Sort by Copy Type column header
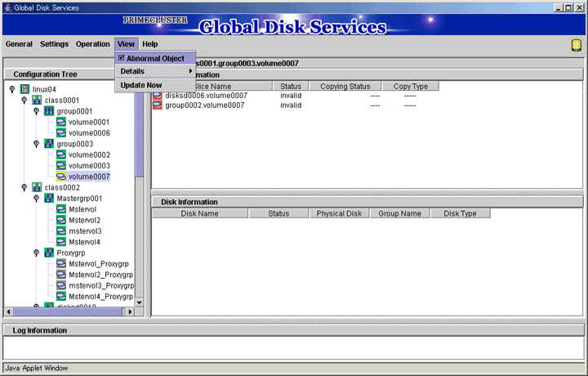 [x=411, y=87]
